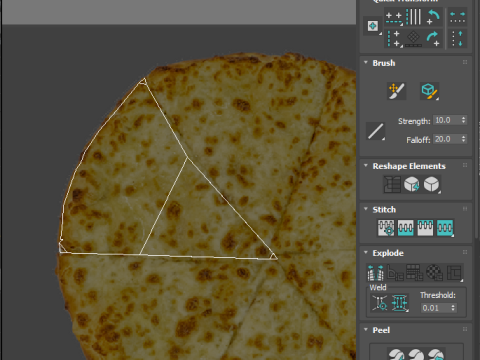480x360 pixels.
Task: Click the Threshold: label
Action: click(x=438, y=295)
